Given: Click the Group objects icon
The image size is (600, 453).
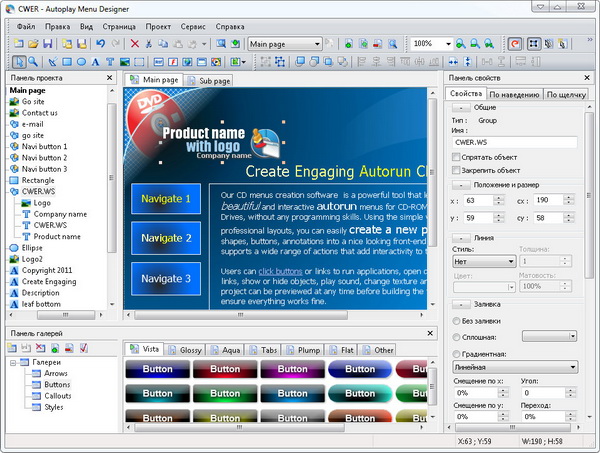Looking at the screenshot, I should click(266, 62).
